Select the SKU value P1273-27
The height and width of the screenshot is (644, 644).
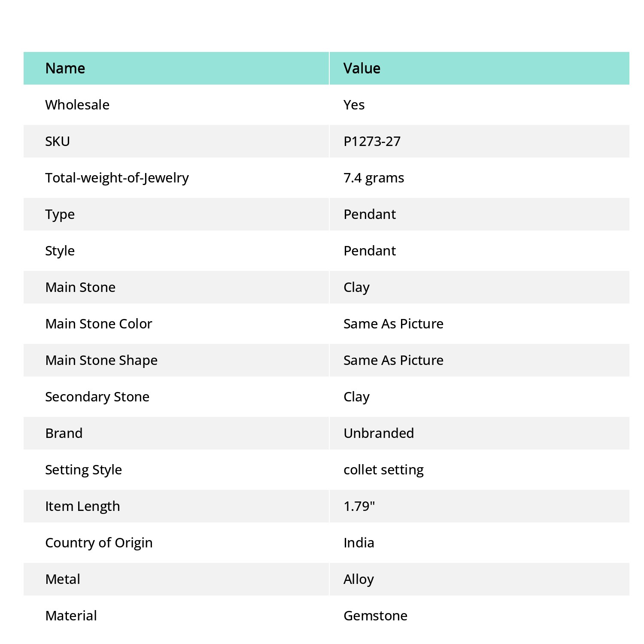372,141
